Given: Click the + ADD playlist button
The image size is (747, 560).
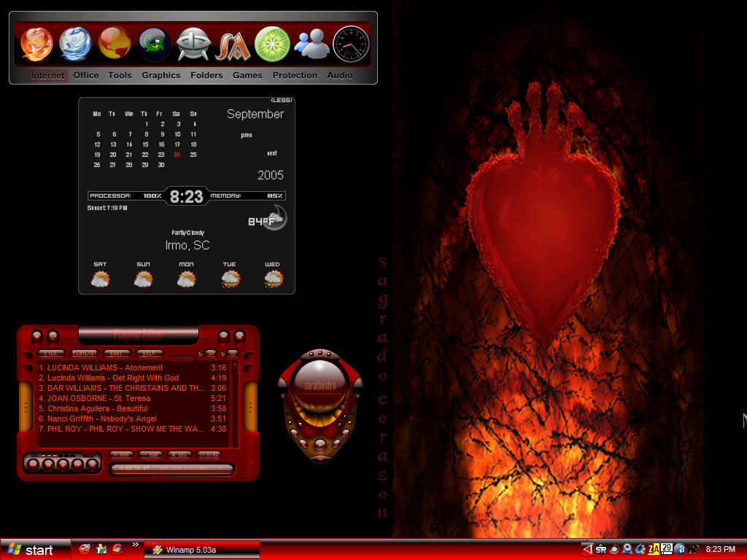Looking at the screenshot, I should [122, 455].
